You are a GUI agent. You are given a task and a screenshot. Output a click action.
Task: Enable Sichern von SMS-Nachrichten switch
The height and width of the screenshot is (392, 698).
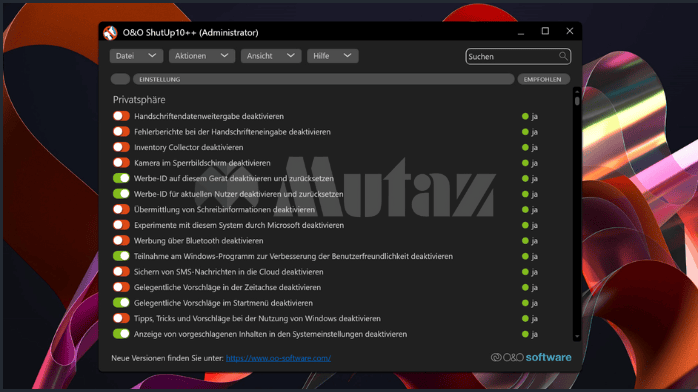[x=121, y=272]
